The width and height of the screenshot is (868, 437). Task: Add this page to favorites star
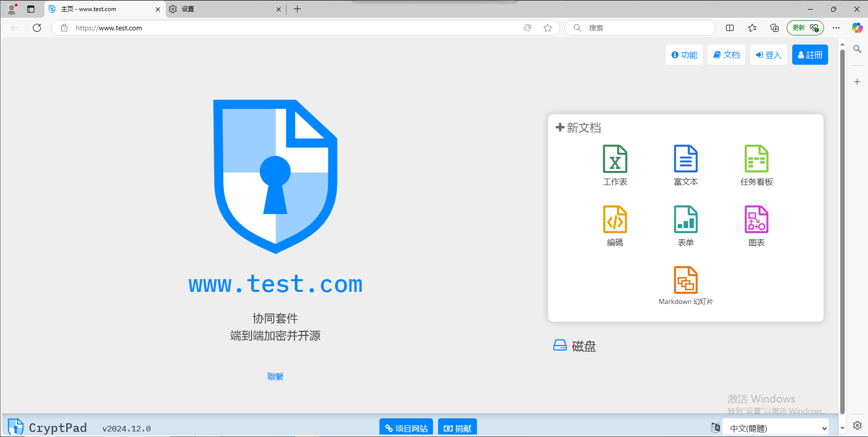548,28
